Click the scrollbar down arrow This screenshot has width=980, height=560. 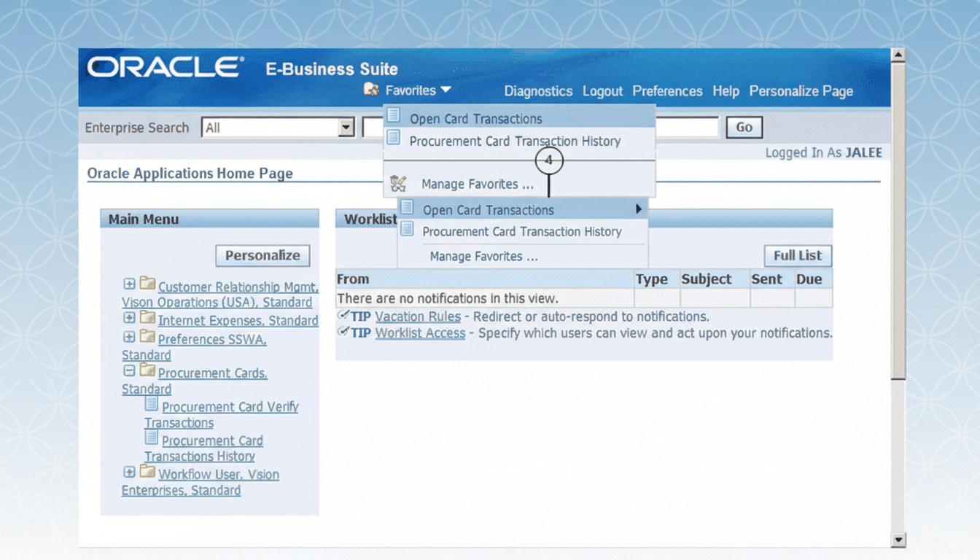point(898,540)
